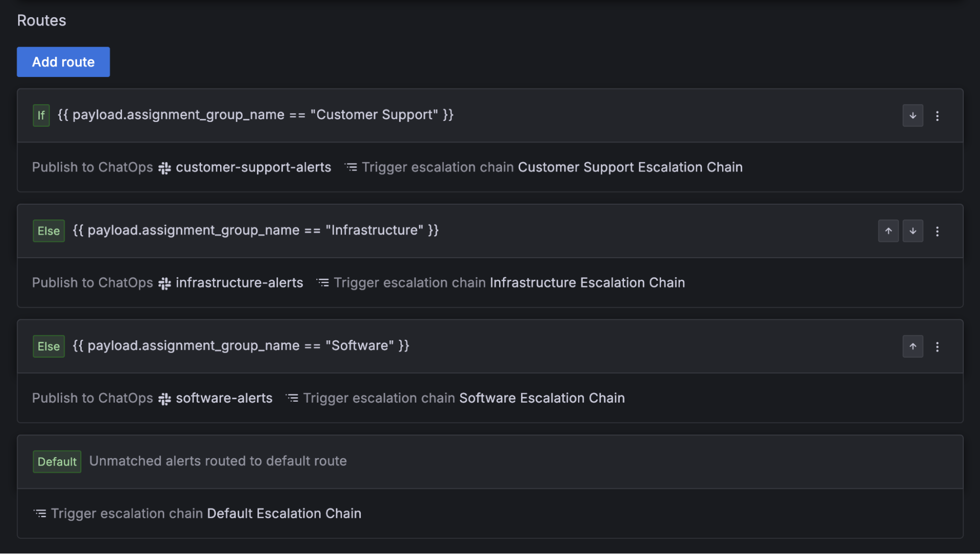The width and height of the screenshot is (980, 554).
Task: Open Software Escalation Chain link
Action: tap(542, 398)
